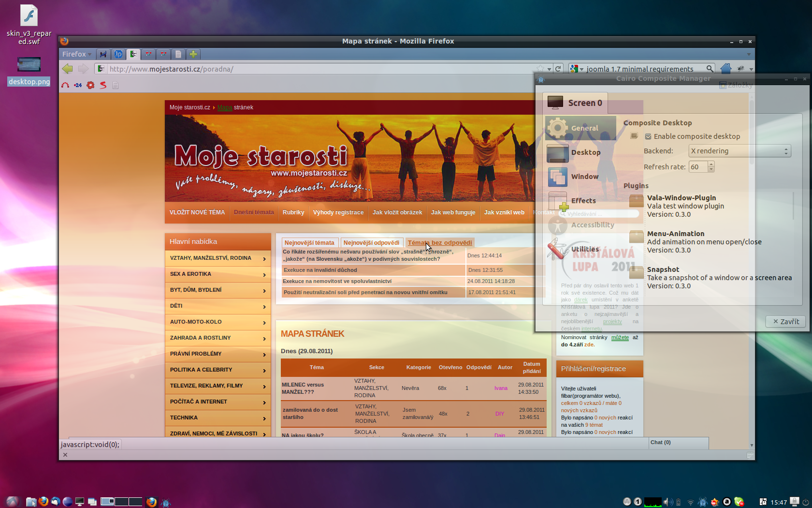Open MILENEC versus MANŽEL??? topic
Image resolution: width=812 pixels, height=508 pixels.
click(303, 388)
